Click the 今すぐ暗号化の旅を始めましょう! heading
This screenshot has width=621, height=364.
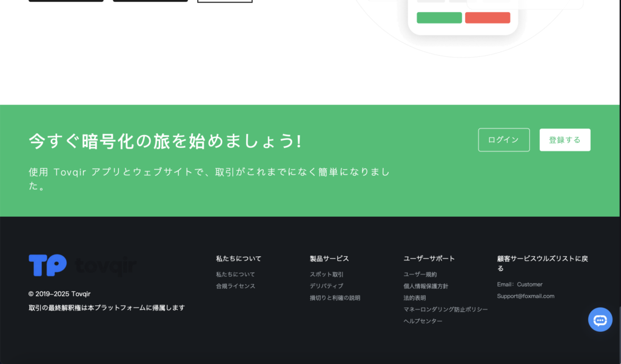[165, 141]
